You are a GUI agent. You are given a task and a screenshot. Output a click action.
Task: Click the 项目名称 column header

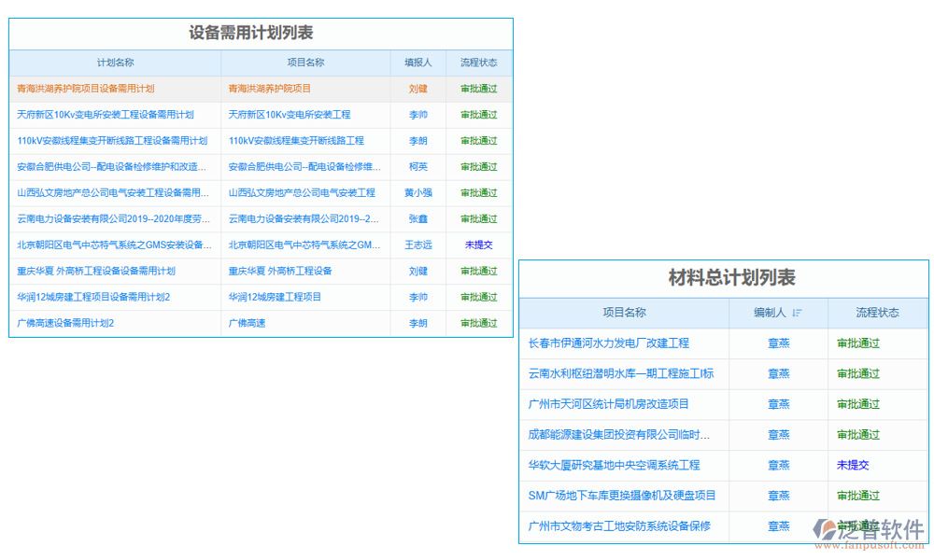305,63
